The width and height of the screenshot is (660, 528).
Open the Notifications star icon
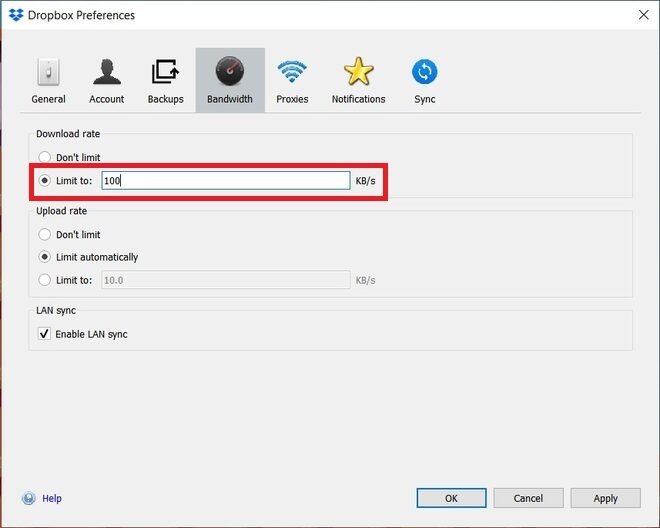[358, 71]
